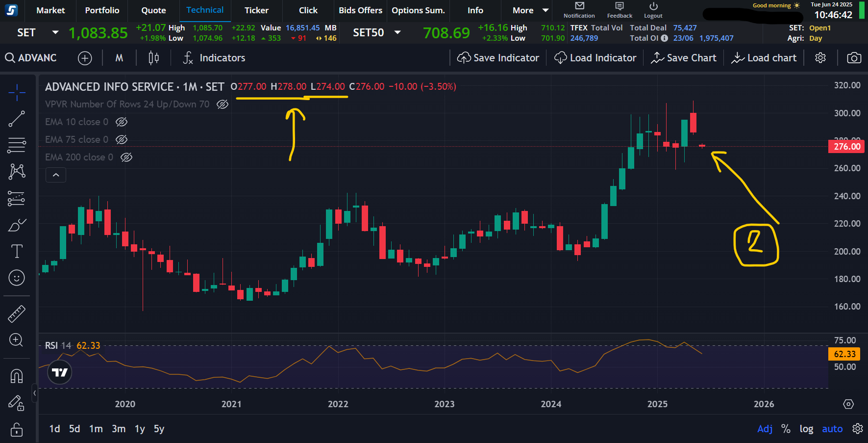
Task: Open the Indicators menu
Action: tap(214, 58)
